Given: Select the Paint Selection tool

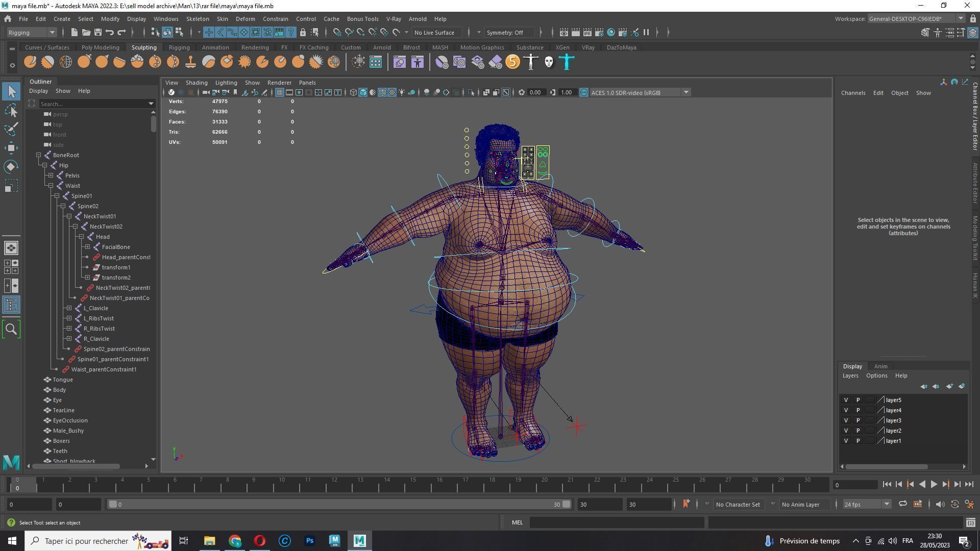Looking at the screenshot, I should 11,130.
